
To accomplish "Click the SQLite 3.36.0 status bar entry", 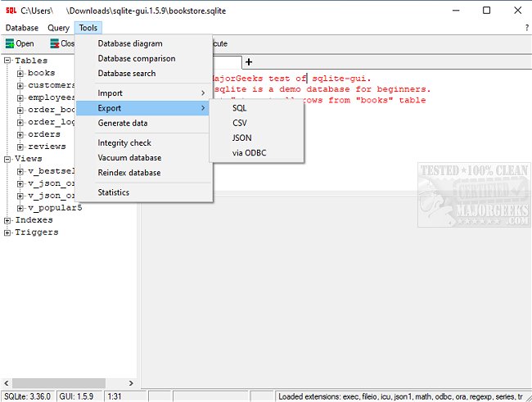I will (x=28, y=396).
